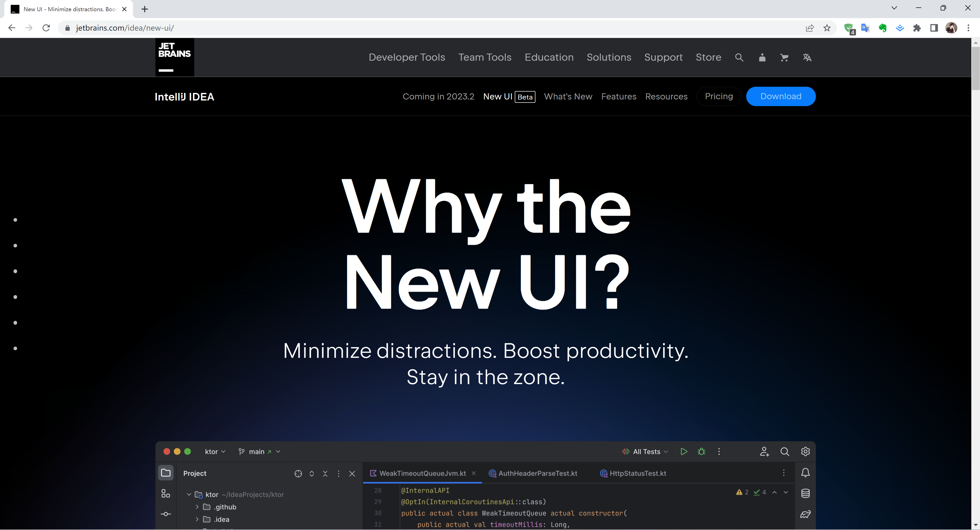Click the Structure tool window icon
The height and width of the screenshot is (530, 980).
(165, 494)
